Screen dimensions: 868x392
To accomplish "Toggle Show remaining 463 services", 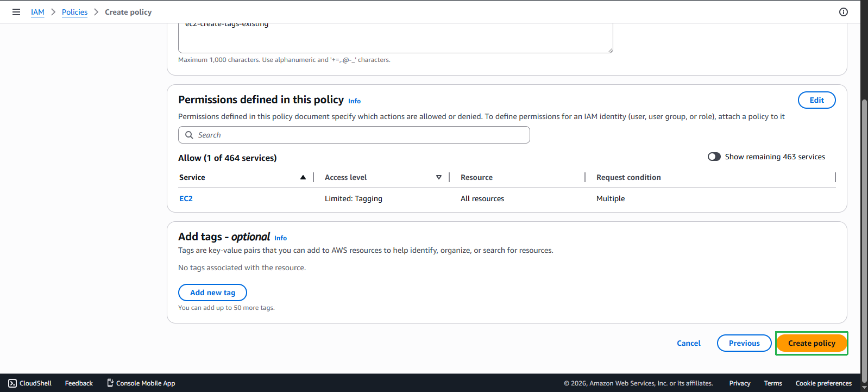I will 714,157.
